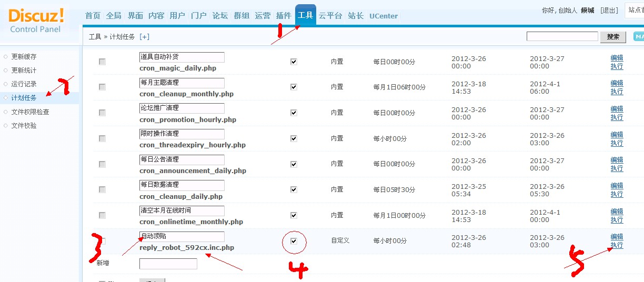
Task: Click the 限时操作清理 name field
Action: click(x=182, y=134)
